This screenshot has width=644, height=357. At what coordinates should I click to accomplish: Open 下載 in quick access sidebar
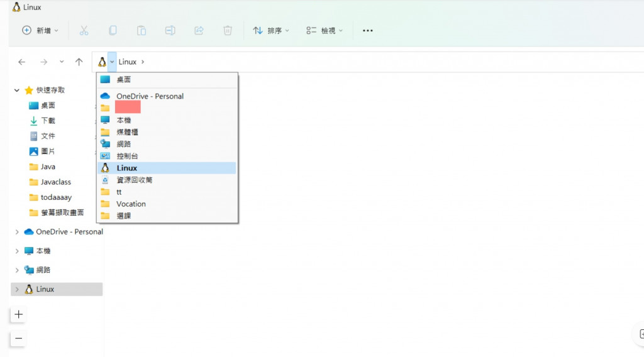coord(42,121)
